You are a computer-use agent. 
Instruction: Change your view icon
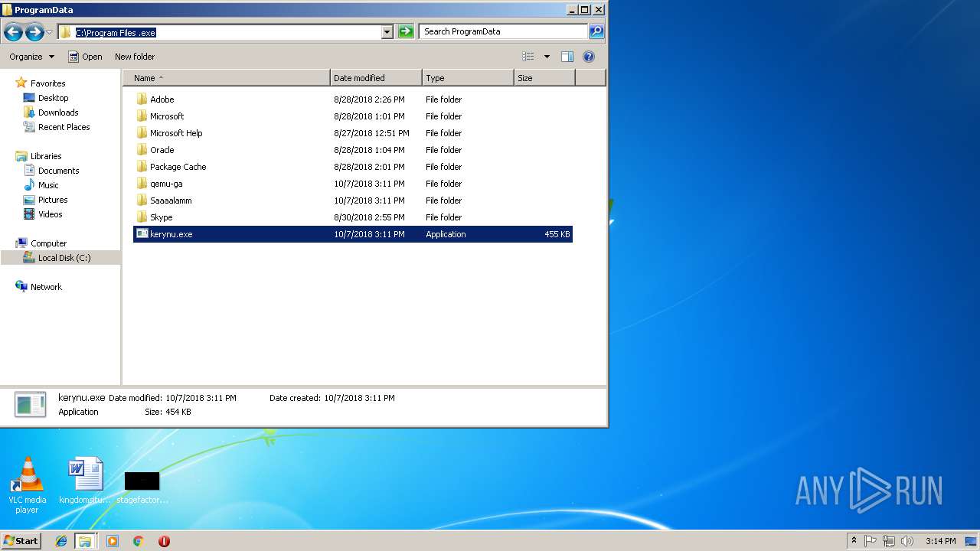click(528, 57)
